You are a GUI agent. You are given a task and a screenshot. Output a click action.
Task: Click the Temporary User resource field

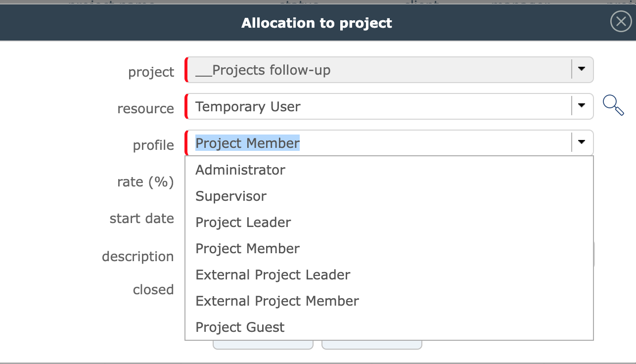pos(376,107)
